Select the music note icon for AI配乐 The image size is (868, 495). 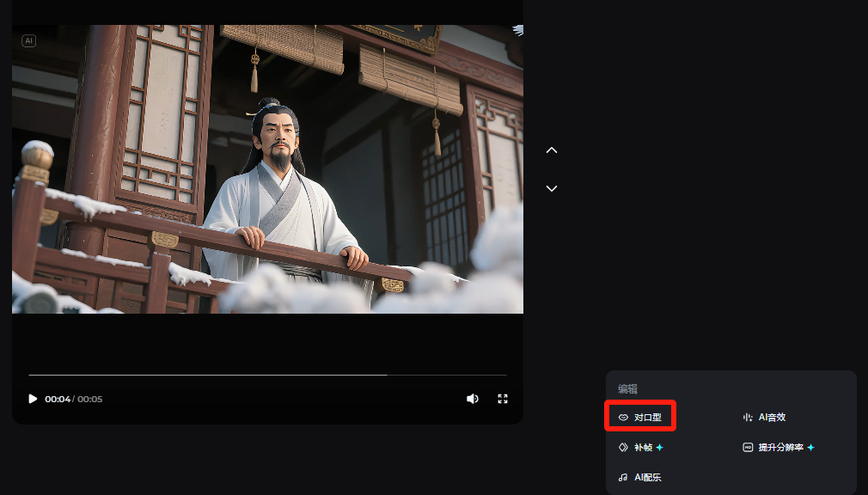(621, 476)
